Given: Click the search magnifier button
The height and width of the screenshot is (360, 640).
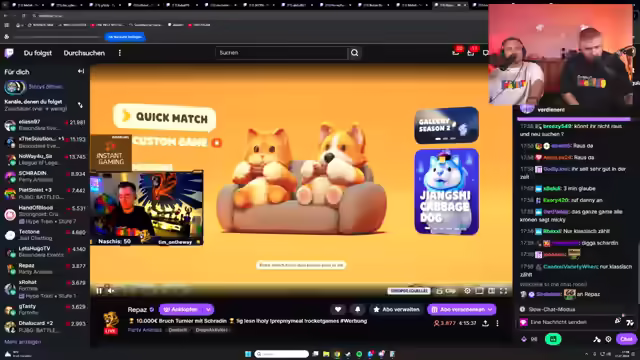Looking at the screenshot, I should click(x=354, y=53).
